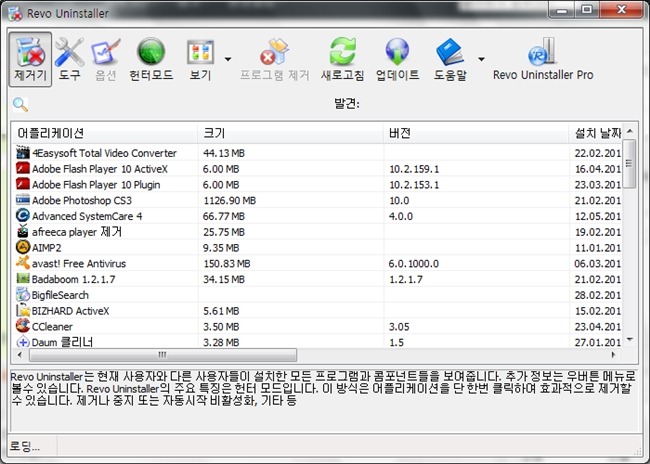Click the '10.2.159.1' version cell
Viewport: 650px width, 464px height.
[414, 169]
